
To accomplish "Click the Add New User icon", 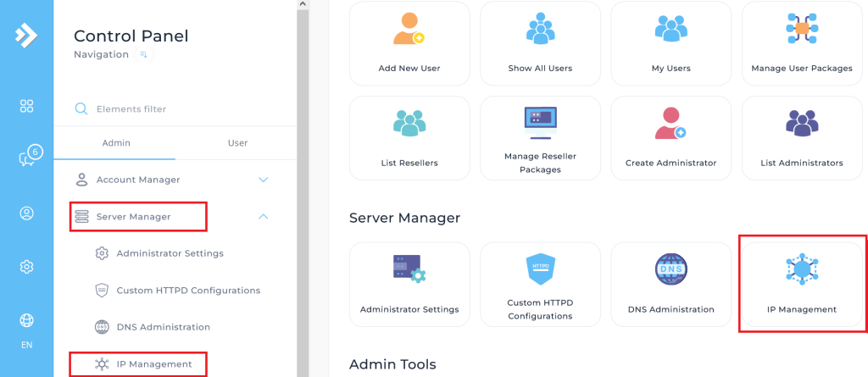I will [409, 30].
